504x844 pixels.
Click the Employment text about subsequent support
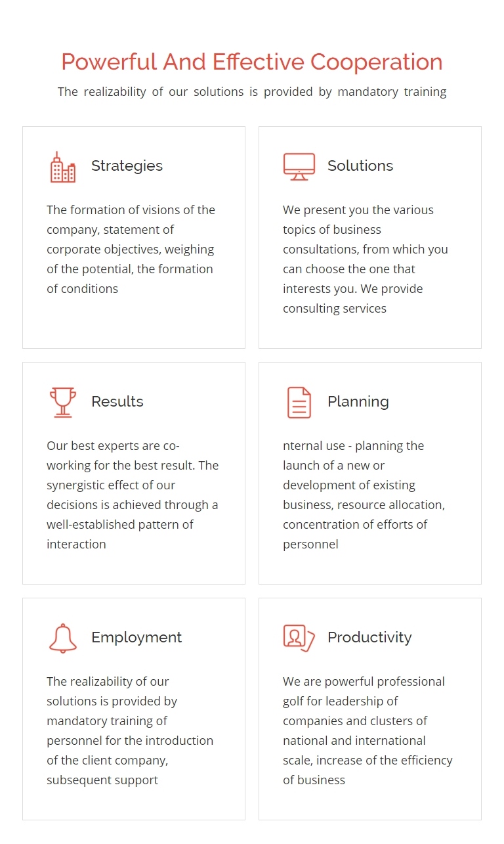pos(130,731)
